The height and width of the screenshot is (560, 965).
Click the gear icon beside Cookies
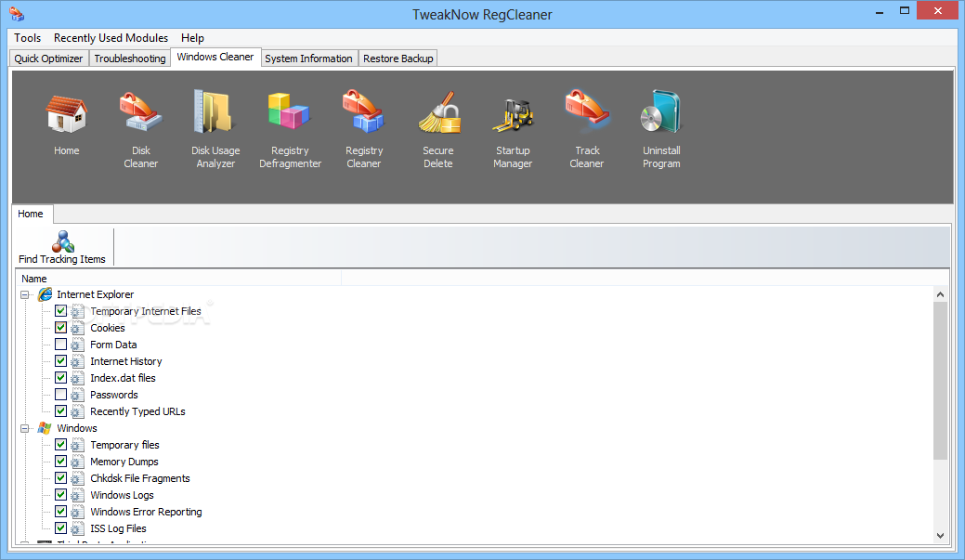coord(77,328)
